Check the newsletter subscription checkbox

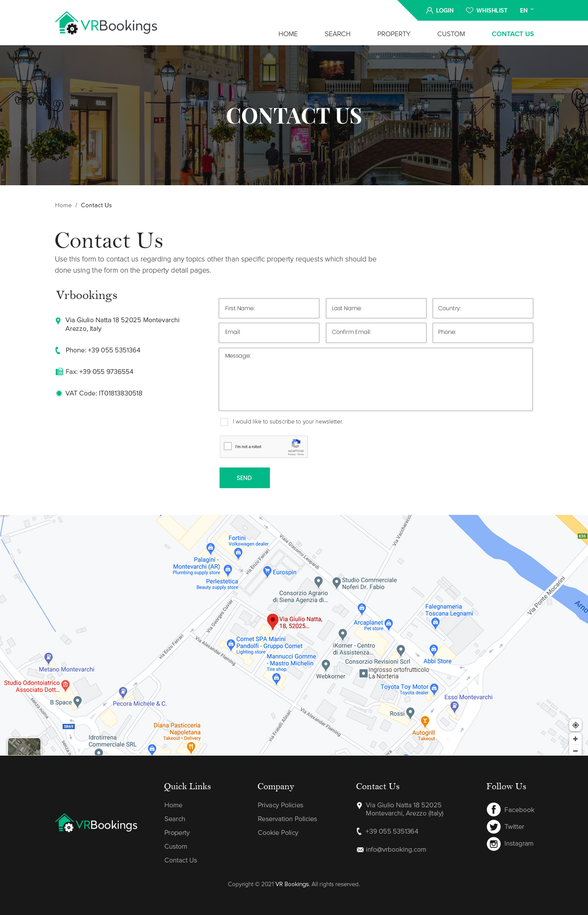pyautogui.click(x=224, y=422)
